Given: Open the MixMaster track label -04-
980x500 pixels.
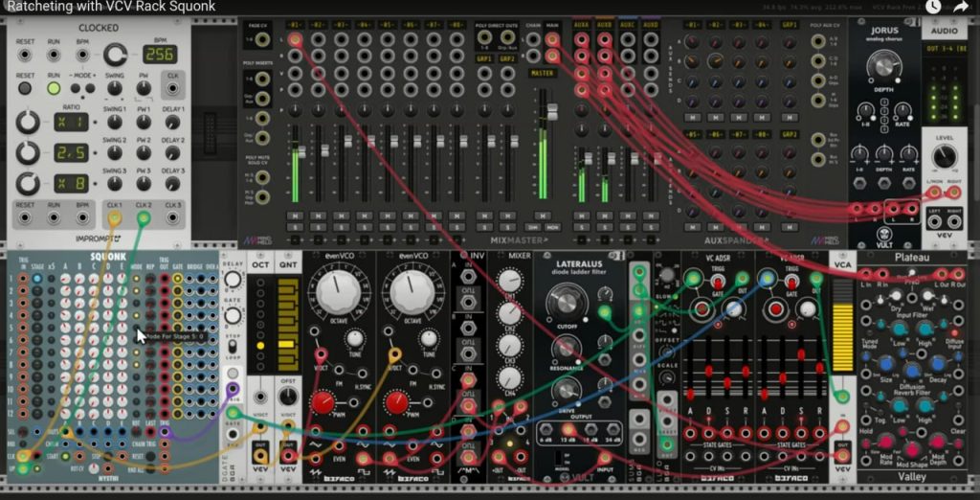Looking at the screenshot, I should [x=364, y=25].
